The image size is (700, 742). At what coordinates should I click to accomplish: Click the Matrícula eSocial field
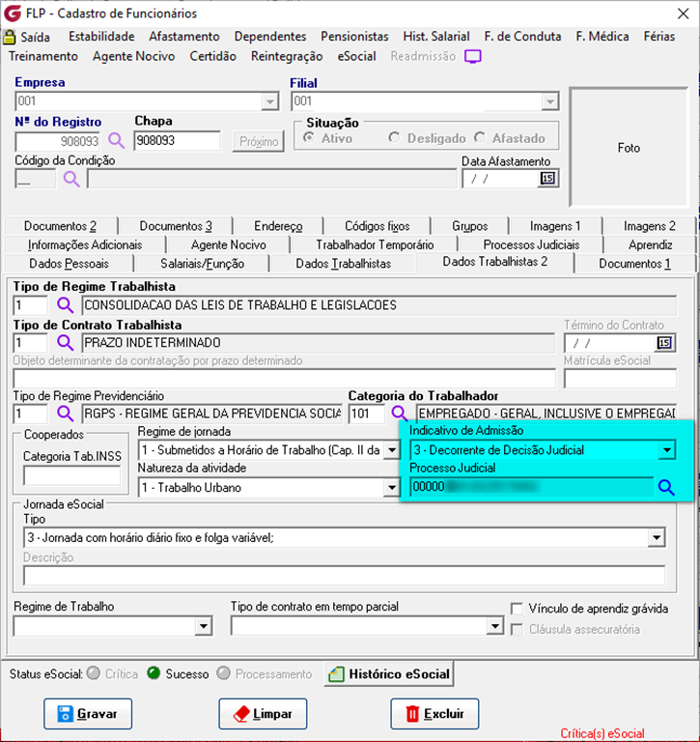coord(620,379)
